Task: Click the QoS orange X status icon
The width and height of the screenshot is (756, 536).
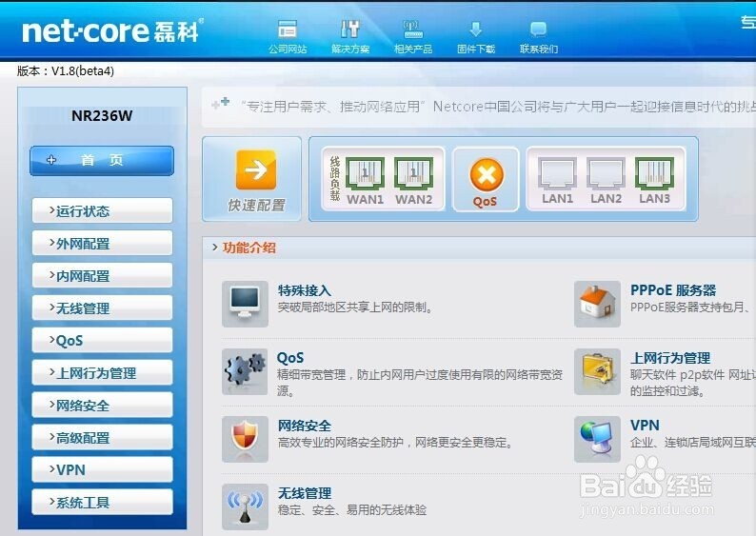Action: [x=486, y=175]
